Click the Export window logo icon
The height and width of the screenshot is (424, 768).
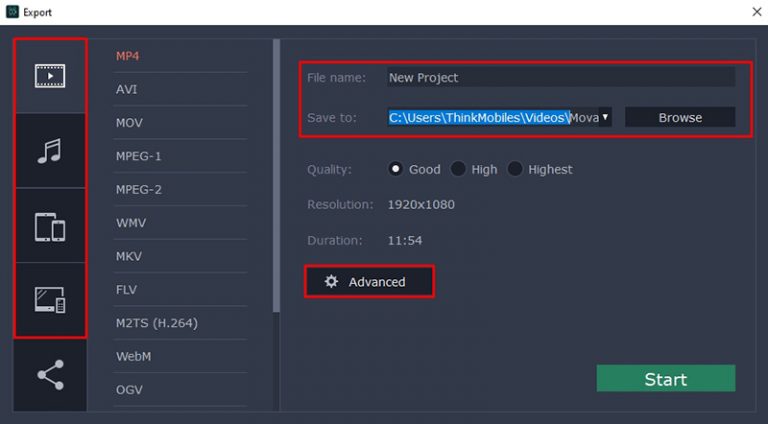point(12,12)
